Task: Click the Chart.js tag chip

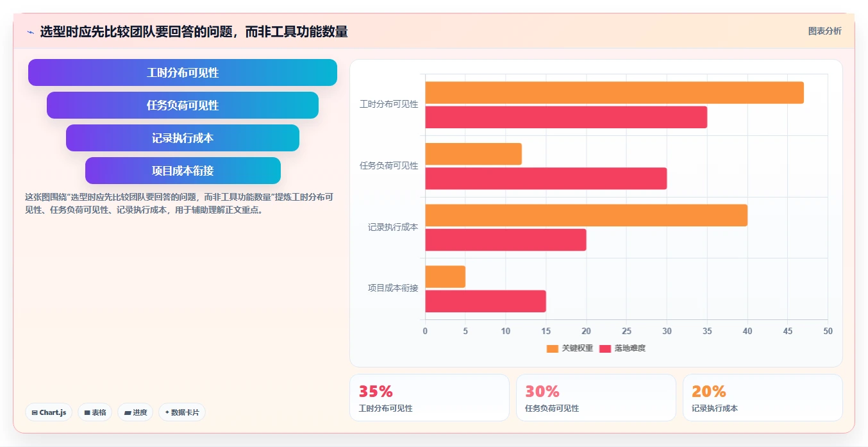Action: (x=49, y=412)
